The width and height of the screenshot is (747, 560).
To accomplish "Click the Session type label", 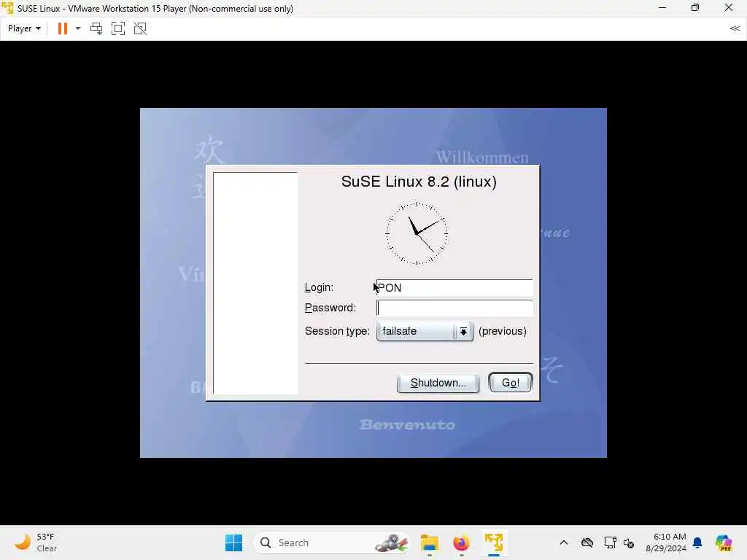I will coord(337,331).
